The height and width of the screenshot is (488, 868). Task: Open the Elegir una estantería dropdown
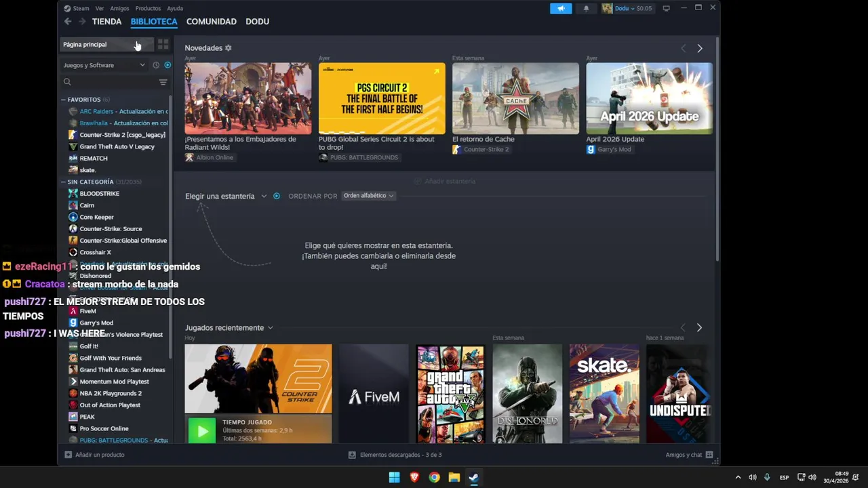(x=226, y=196)
